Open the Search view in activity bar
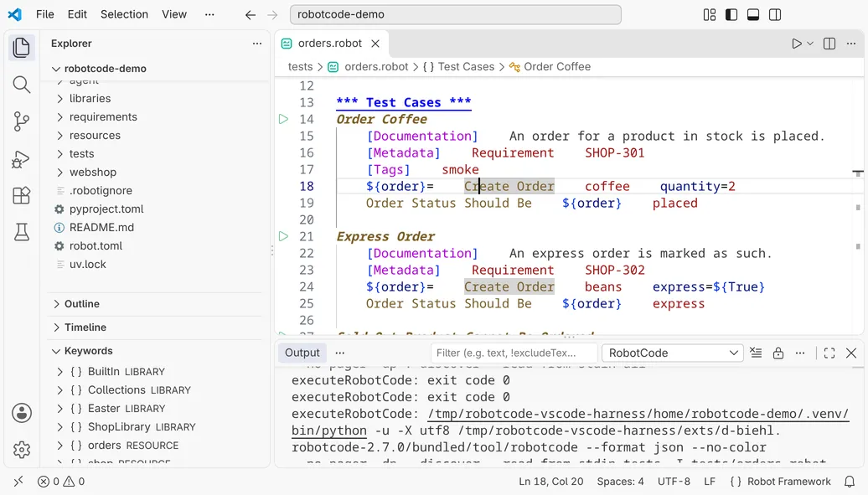 pos(22,85)
